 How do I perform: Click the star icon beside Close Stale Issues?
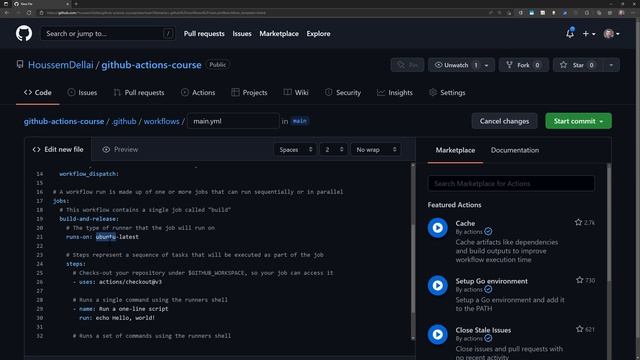580,329
